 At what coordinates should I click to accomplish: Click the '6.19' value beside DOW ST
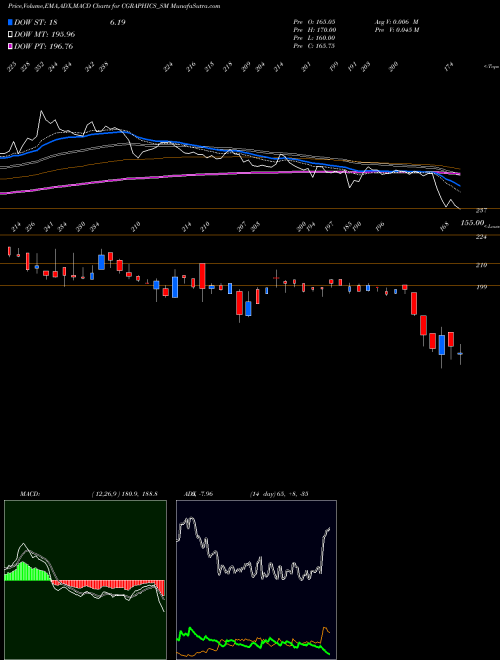tap(118, 22)
